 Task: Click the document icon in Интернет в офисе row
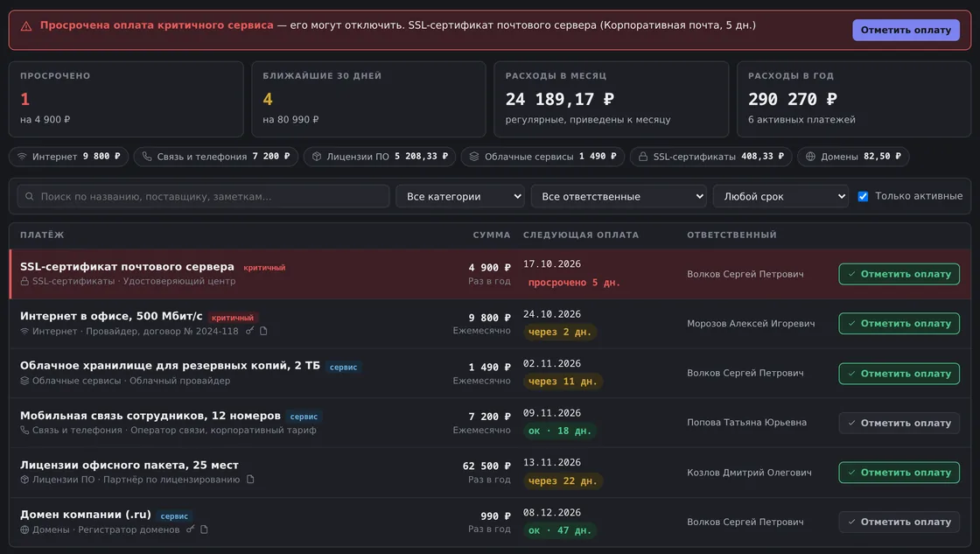263,331
